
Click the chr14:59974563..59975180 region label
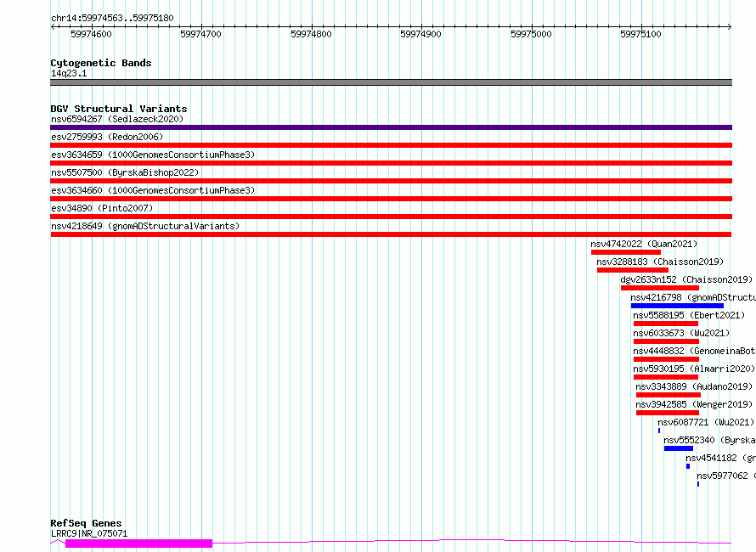pyautogui.click(x=112, y=18)
